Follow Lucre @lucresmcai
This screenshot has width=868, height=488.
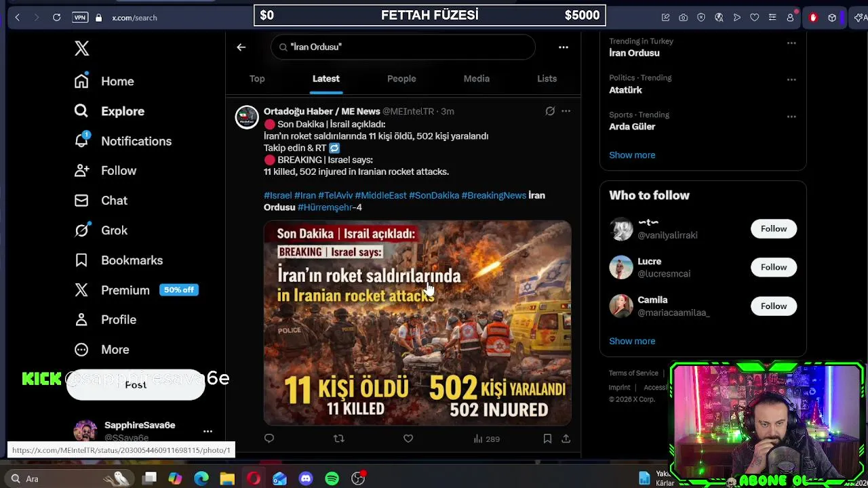tap(773, 267)
